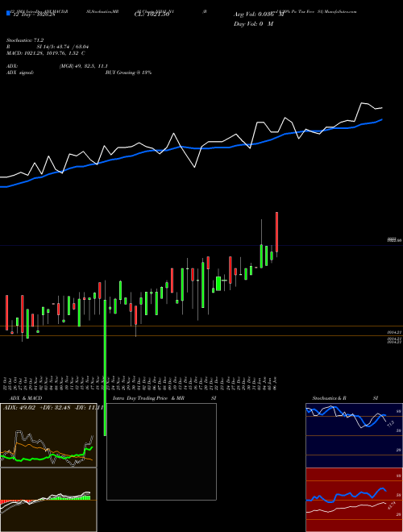Click the last tall red candlestick
This screenshot has height=532, width=403.
pyautogui.click(x=276, y=232)
